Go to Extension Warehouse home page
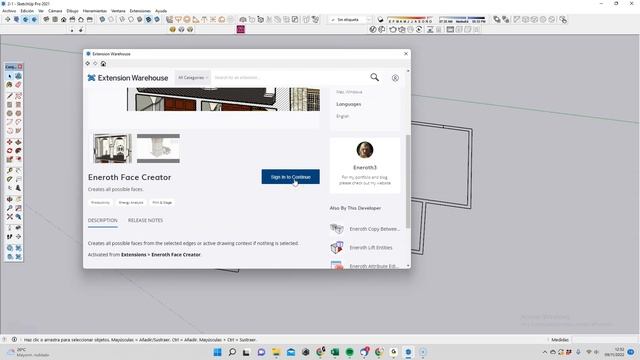The width and height of the screenshot is (640, 360). [x=103, y=64]
